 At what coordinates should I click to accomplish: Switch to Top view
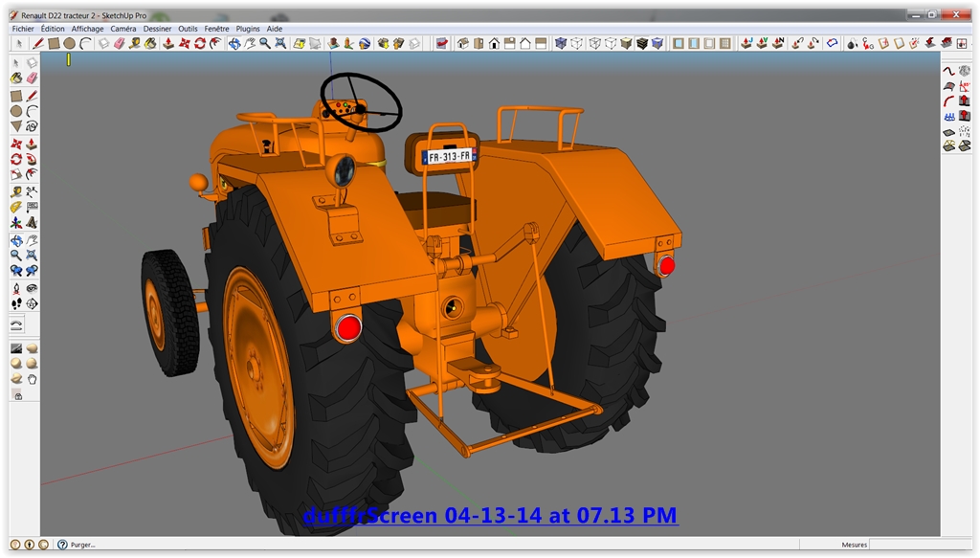479,43
